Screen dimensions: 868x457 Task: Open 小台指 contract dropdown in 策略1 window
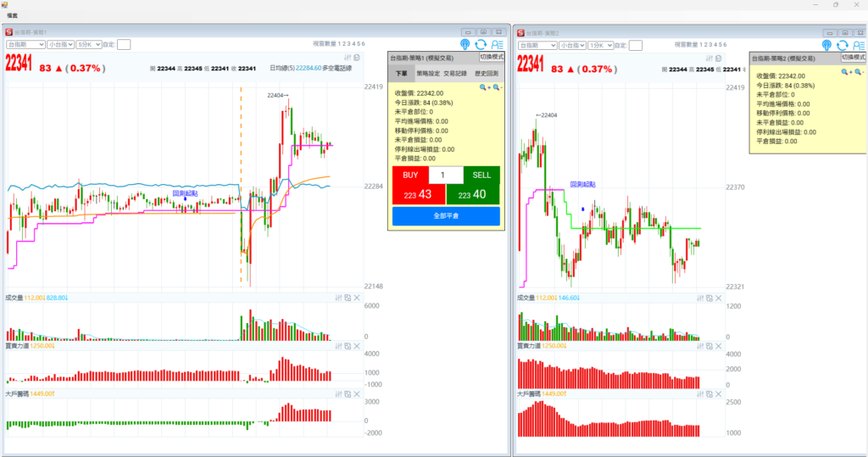pos(60,44)
